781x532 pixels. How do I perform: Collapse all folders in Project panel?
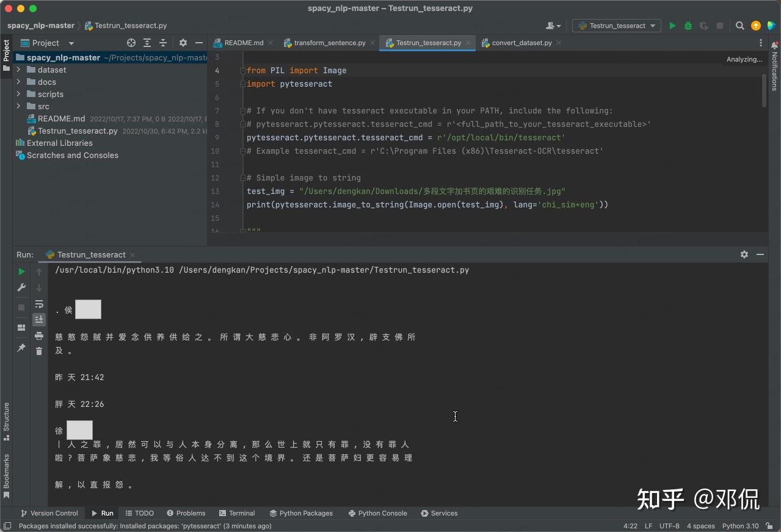point(163,43)
